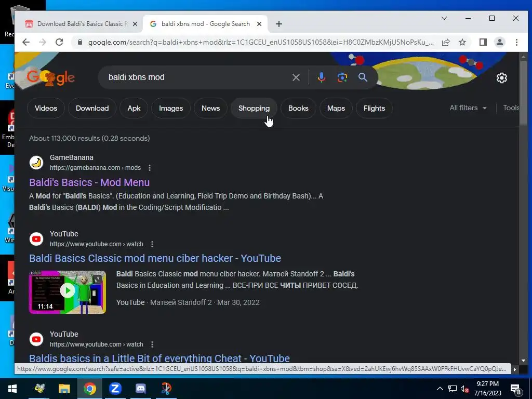
Task: Search by image with Google Lens icon
Action: [x=342, y=77]
